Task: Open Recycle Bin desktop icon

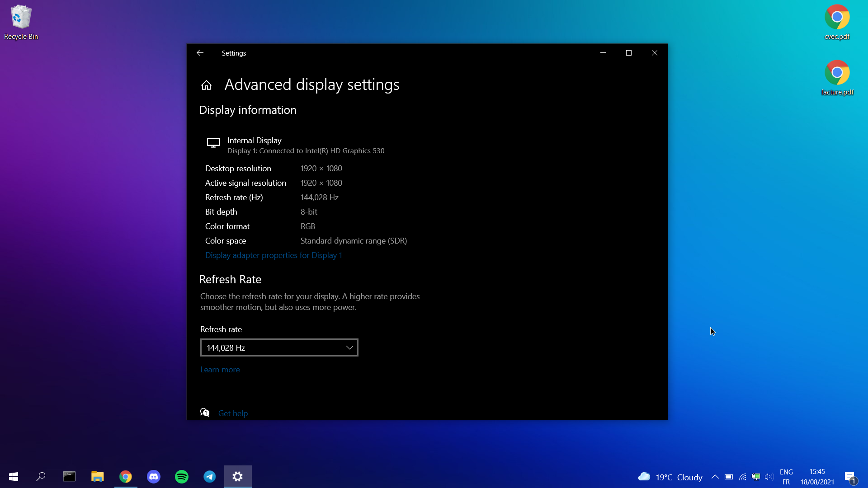Action: coord(21,22)
